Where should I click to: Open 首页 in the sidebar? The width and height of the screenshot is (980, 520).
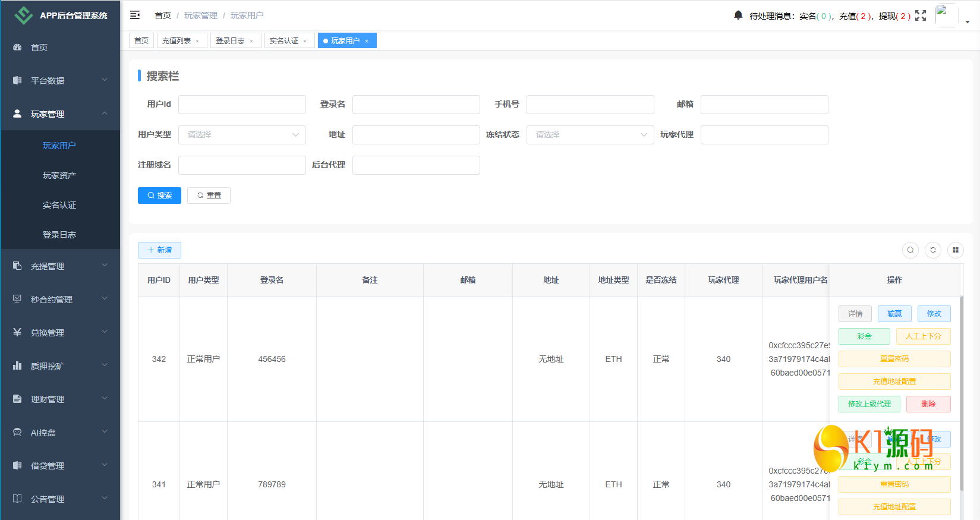coord(60,48)
